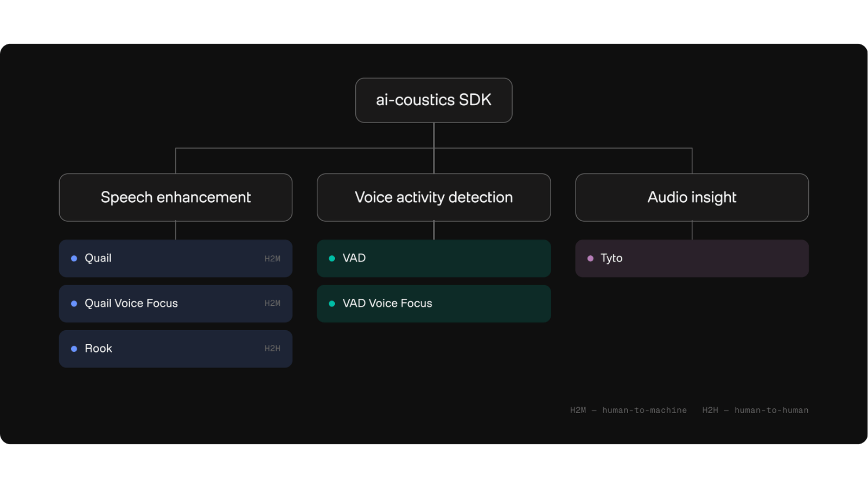868x488 pixels.
Task: Select the Audio insight category box
Action: click(692, 197)
